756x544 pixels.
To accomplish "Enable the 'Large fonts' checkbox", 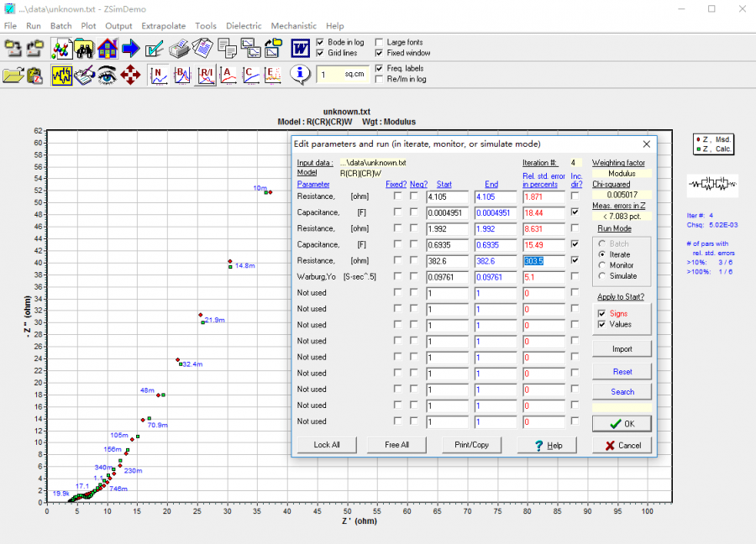I will pos(380,42).
